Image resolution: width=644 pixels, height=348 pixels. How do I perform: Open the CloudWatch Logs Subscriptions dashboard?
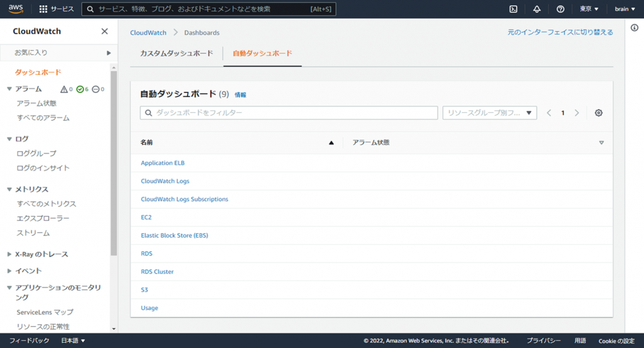pos(184,199)
